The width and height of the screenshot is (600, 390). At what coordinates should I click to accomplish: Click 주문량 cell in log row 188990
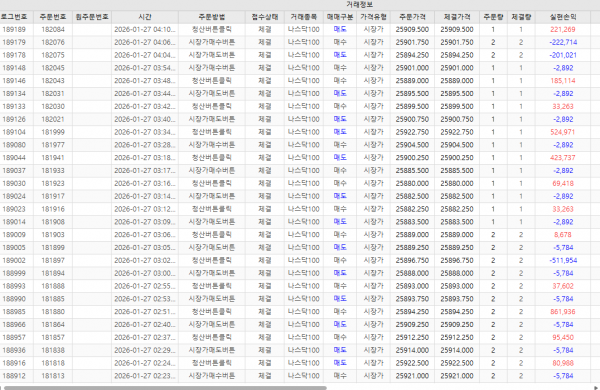point(493,299)
